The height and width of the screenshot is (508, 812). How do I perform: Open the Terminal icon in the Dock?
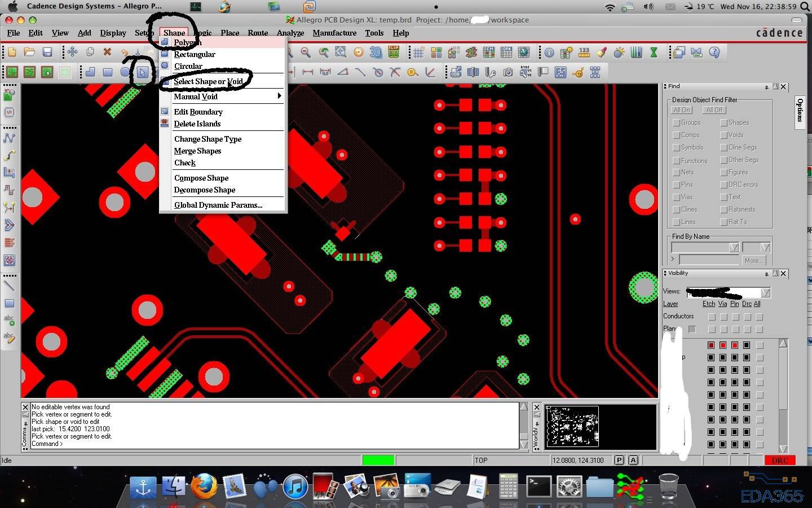coord(539,486)
